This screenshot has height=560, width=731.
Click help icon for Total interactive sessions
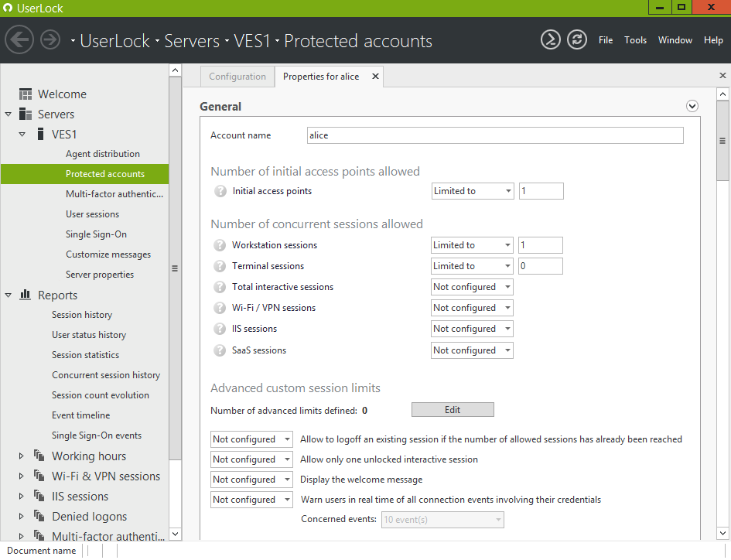click(x=220, y=287)
